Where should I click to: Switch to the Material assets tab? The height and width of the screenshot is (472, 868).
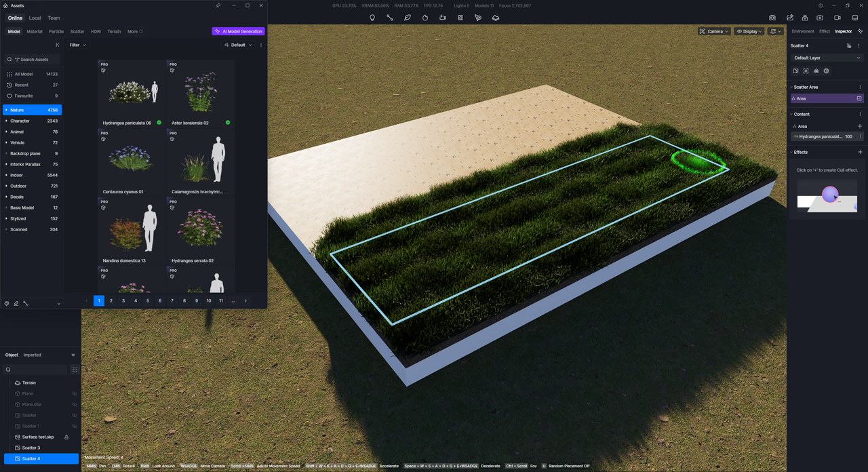point(35,31)
